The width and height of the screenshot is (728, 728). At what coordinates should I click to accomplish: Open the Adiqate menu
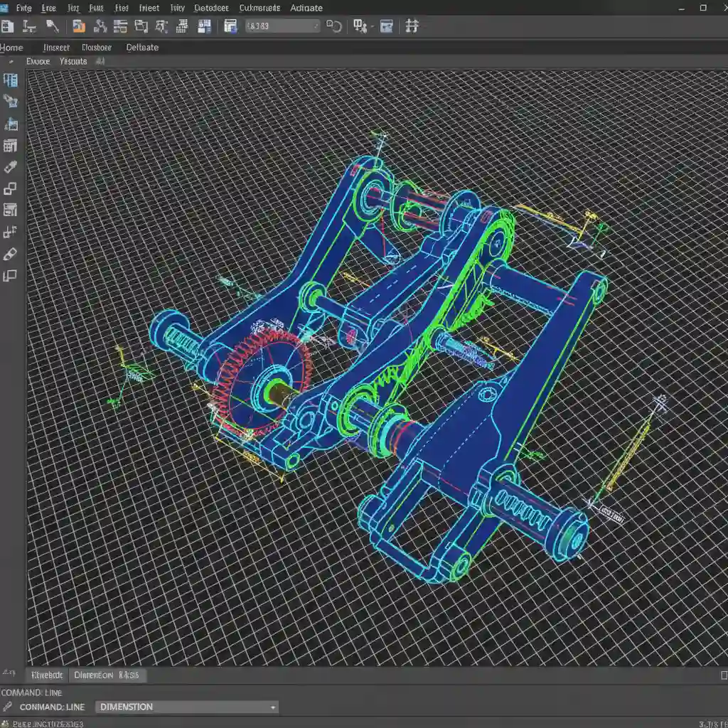(306, 8)
